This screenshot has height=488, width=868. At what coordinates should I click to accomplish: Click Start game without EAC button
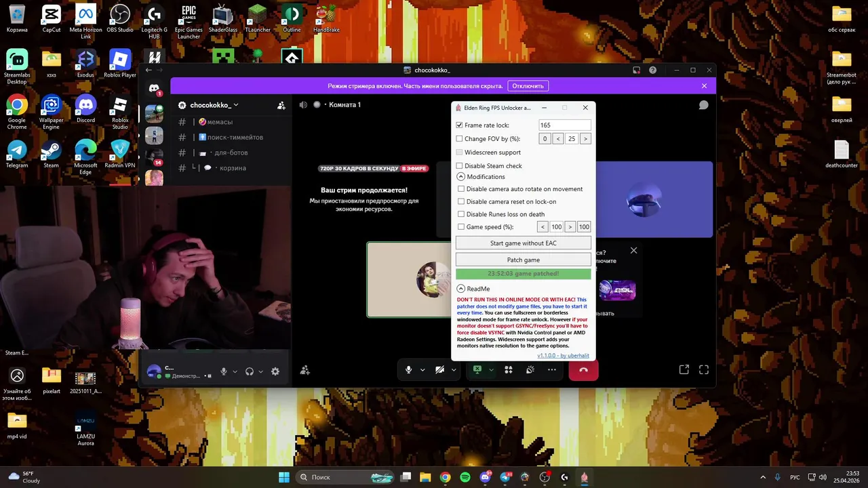[523, 243]
